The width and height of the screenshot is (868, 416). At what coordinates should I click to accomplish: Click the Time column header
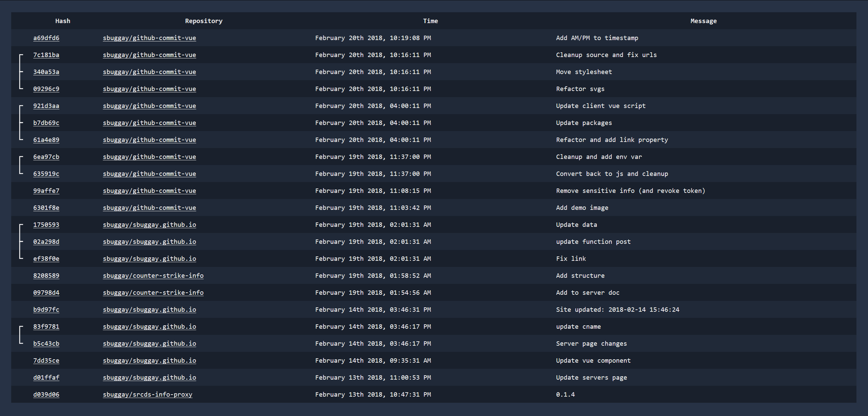(430, 21)
